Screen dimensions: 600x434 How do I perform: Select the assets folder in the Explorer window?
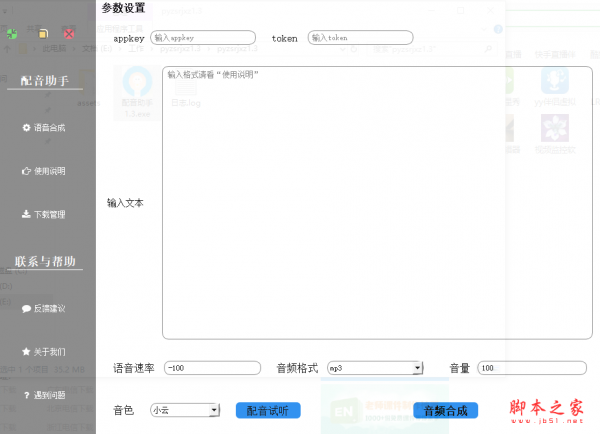(x=89, y=89)
